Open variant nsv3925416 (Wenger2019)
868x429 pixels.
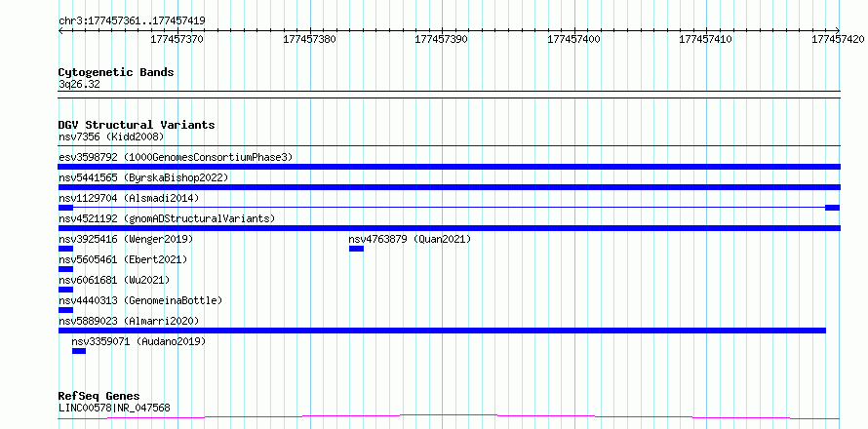[126, 239]
